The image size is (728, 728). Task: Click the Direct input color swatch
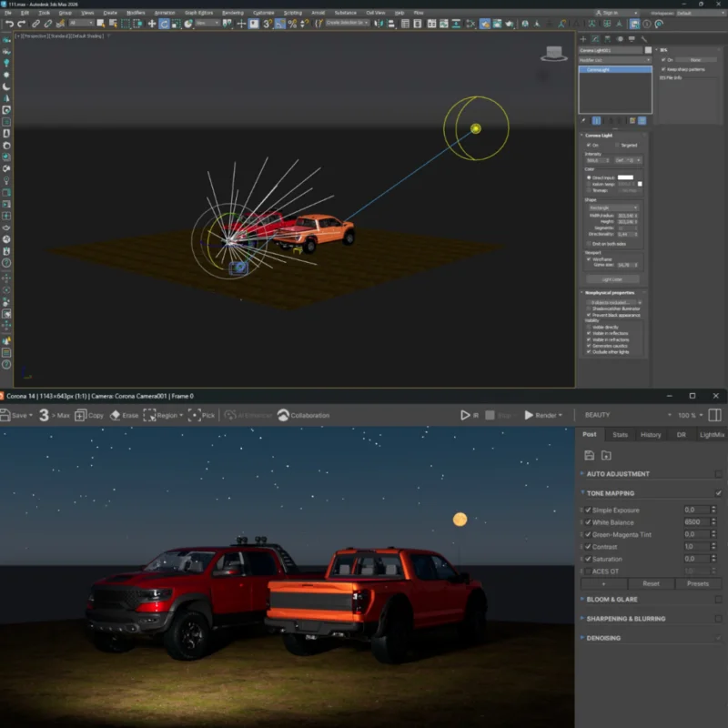point(625,177)
